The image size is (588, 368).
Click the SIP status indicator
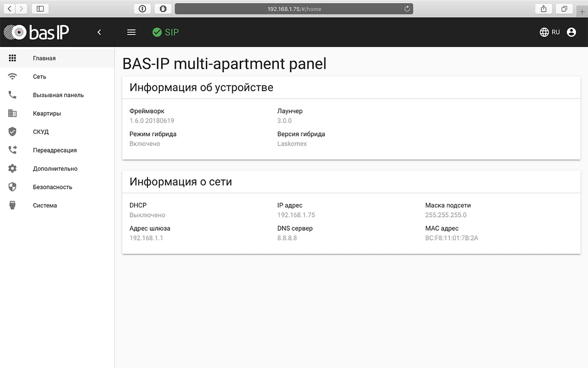pyautogui.click(x=166, y=32)
